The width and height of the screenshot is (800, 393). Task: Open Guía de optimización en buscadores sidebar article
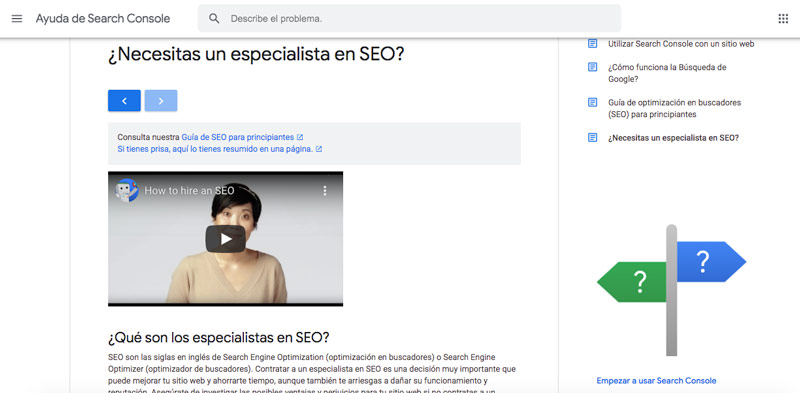(674, 108)
